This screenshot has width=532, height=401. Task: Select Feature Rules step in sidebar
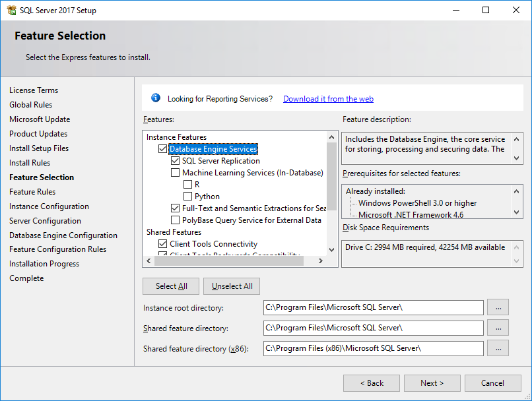(32, 192)
